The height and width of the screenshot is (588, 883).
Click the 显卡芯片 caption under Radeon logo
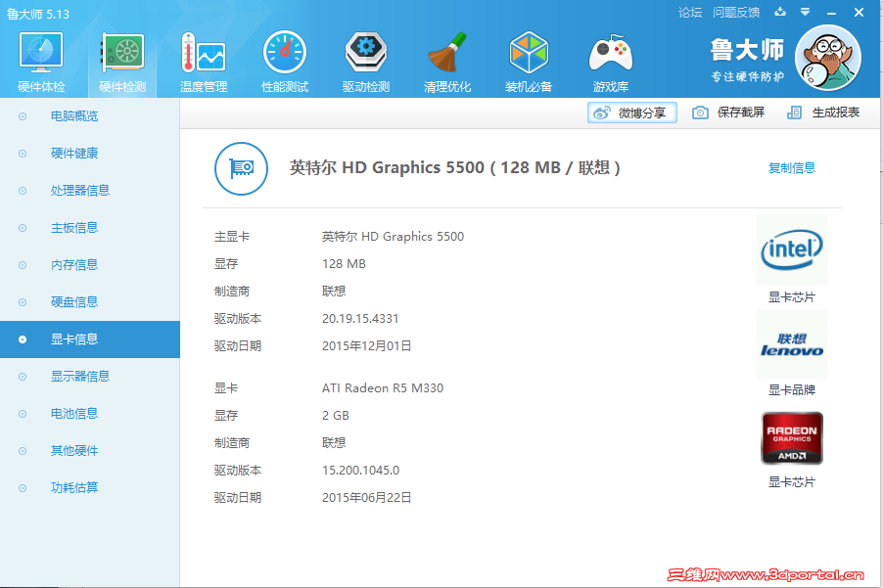[x=792, y=482]
